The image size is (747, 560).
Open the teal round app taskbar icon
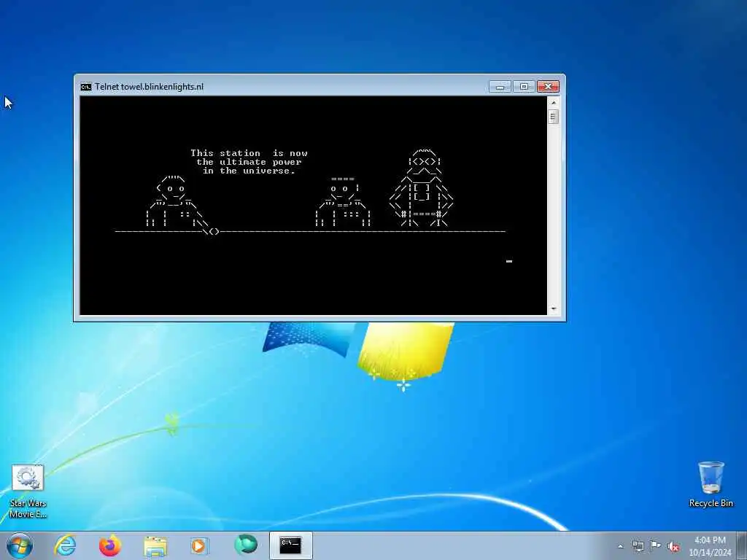246,545
